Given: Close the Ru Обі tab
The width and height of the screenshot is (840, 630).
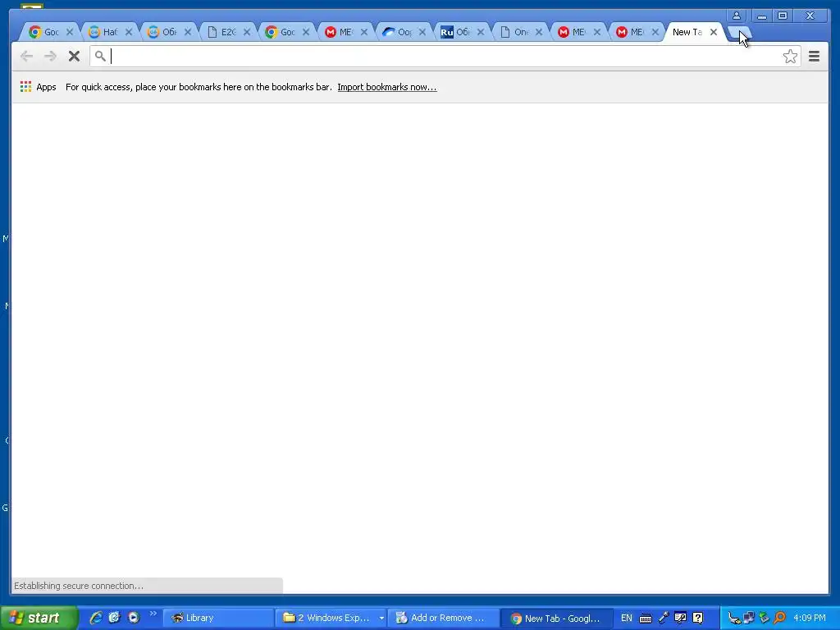Looking at the screenshot, I should (x=481, y=32).
